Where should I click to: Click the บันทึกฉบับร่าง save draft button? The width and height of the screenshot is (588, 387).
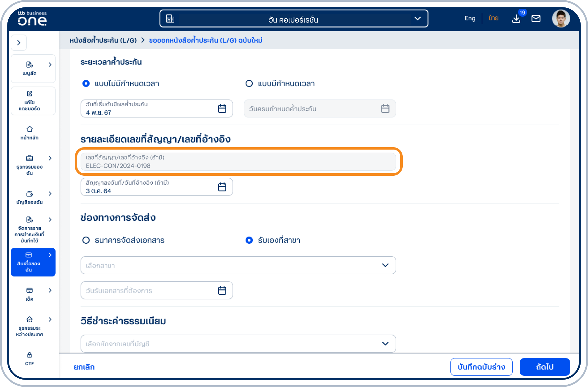coord(481,367)
